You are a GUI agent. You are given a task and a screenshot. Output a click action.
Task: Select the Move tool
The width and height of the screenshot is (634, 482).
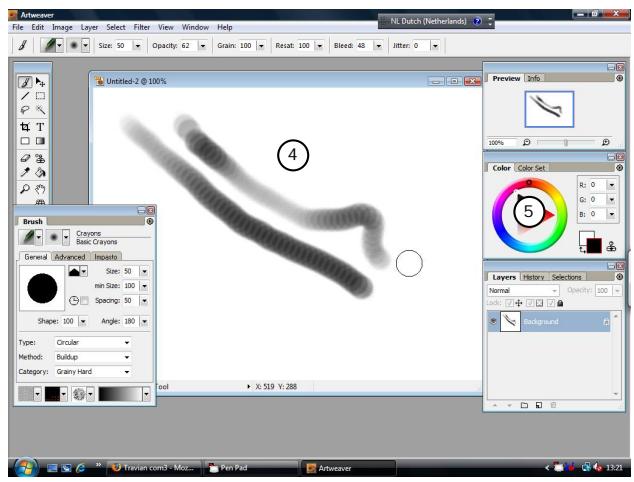[x=40, y=82]
